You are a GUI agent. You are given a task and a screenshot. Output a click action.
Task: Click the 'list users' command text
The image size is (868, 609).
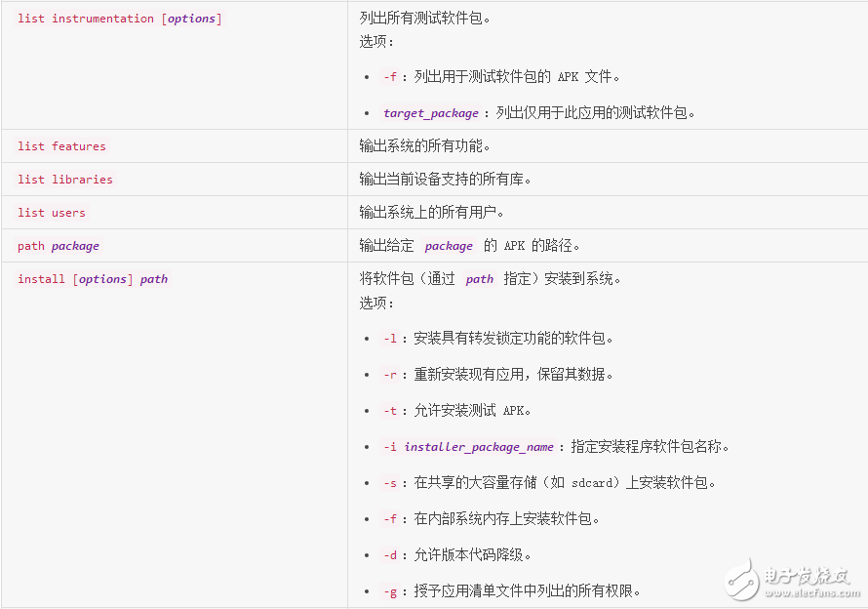tap(52, 213)
